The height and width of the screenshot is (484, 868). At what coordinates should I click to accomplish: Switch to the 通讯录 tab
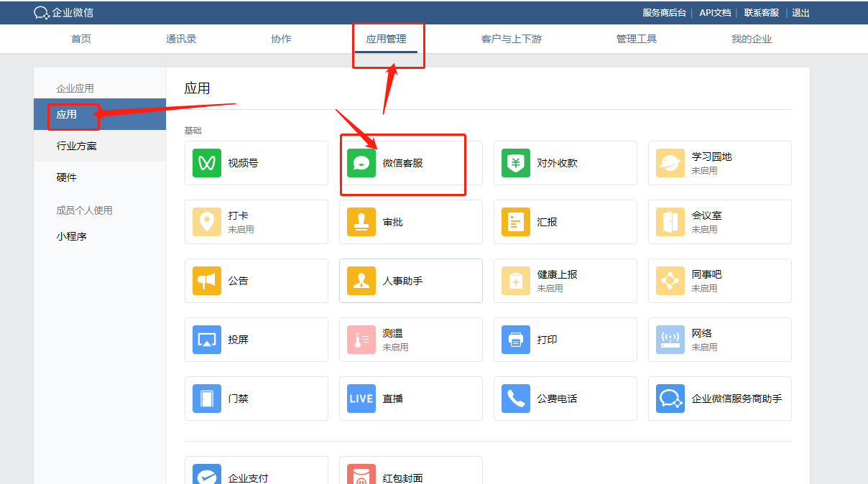coord(181,39)
